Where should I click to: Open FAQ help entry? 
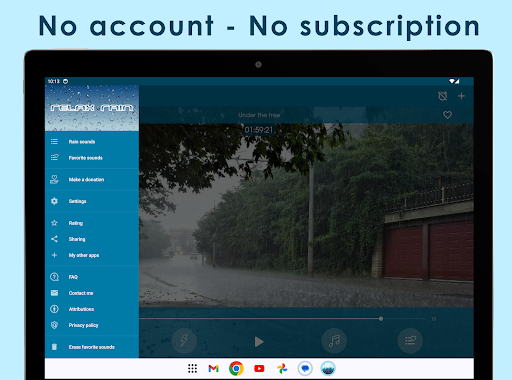point(92,277)
